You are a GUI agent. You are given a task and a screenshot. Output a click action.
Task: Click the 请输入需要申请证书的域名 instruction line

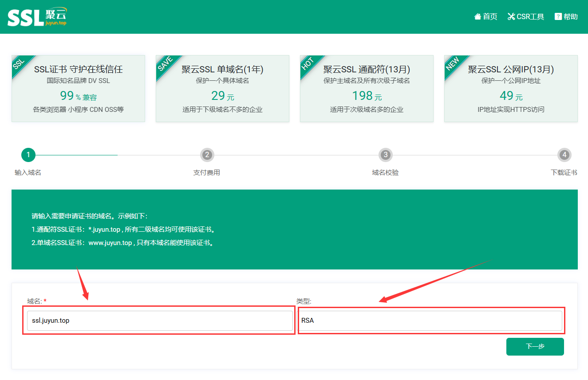(90, 216)
